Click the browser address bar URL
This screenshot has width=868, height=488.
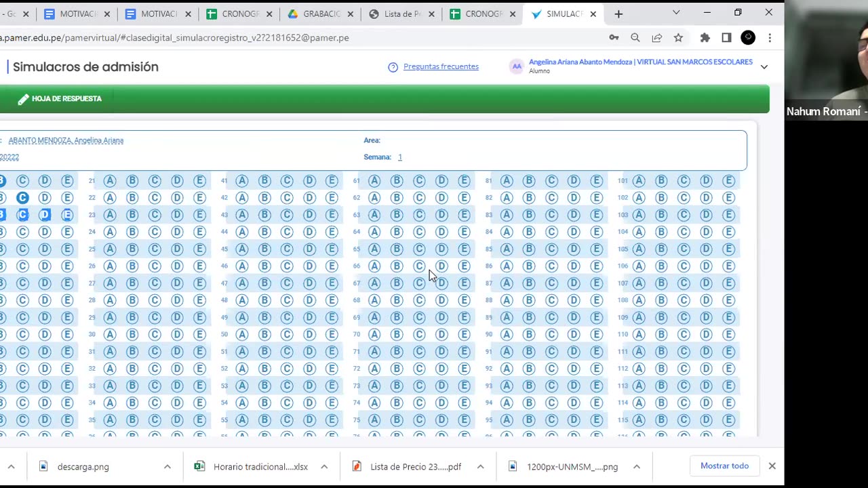point(174,38)
